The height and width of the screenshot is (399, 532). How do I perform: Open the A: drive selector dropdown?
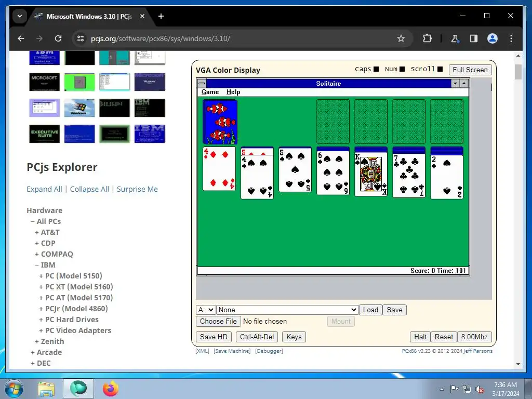click(206, 310)
